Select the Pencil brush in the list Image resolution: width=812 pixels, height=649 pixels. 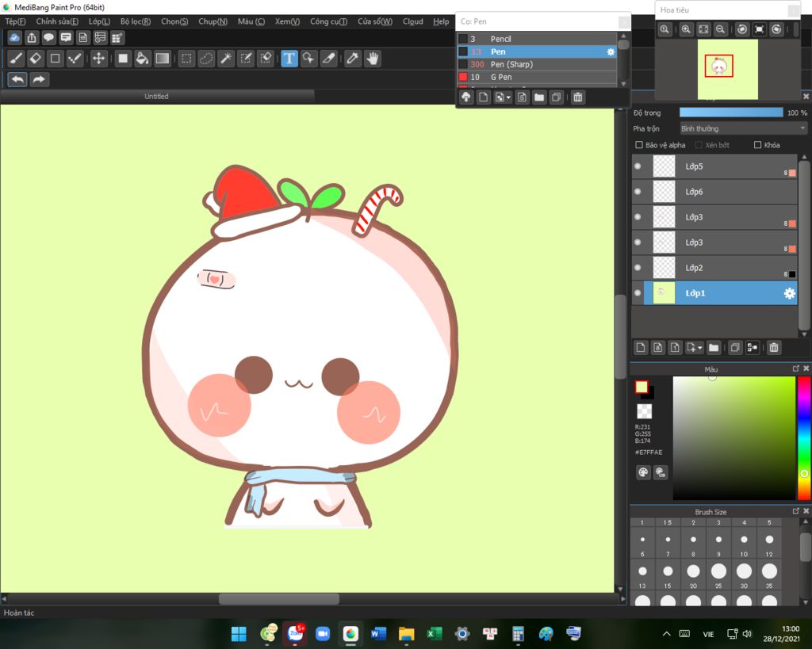[x=537, y=39]
